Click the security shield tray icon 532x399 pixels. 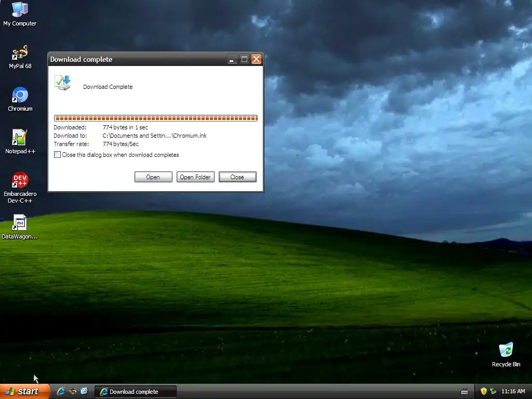484,391
